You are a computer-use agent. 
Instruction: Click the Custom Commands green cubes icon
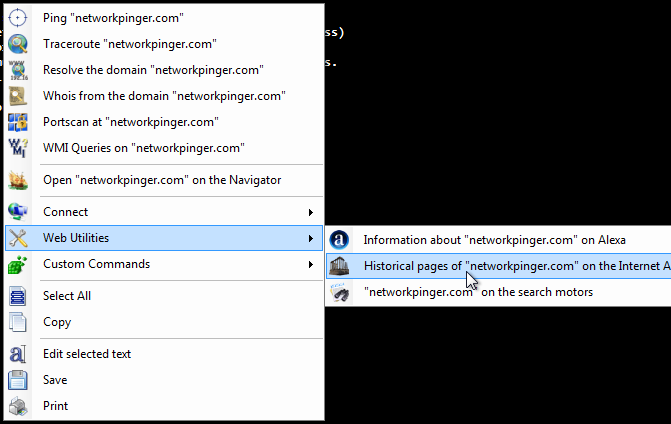pos(18,264)
